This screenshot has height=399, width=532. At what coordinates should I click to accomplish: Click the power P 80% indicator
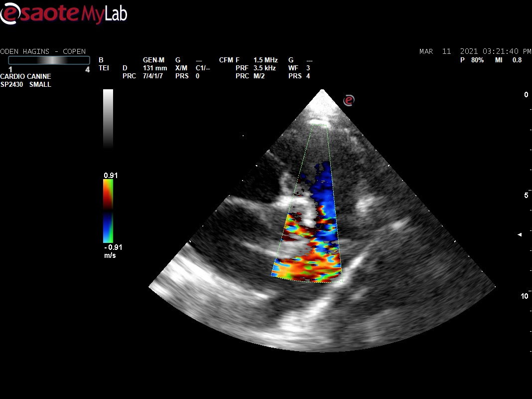[472, 60]
